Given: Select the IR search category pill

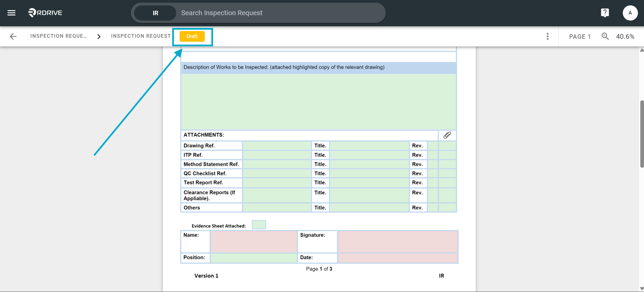Looking at the screenshot, I should (155, 13).
